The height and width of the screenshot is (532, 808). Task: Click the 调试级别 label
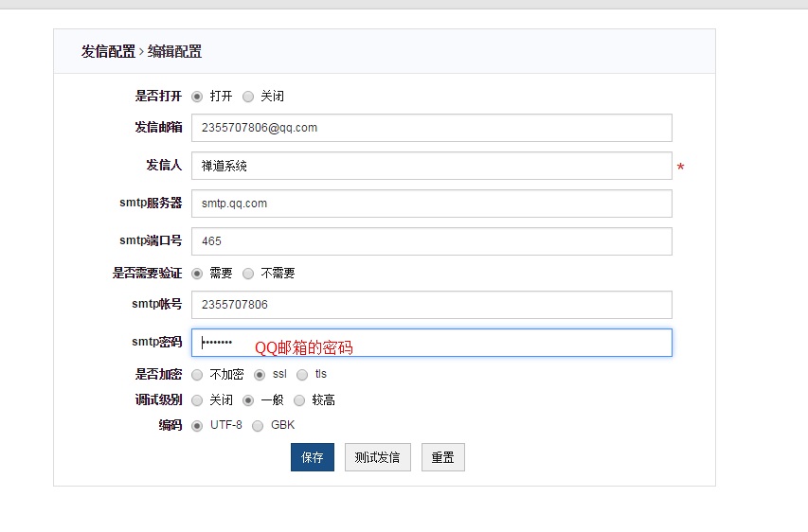[159, 399]
